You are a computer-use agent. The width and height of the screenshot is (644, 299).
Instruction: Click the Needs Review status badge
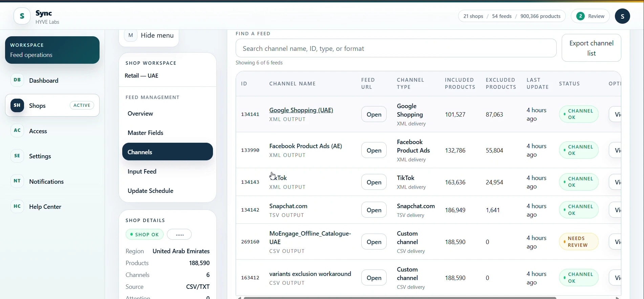coord(578,242)
